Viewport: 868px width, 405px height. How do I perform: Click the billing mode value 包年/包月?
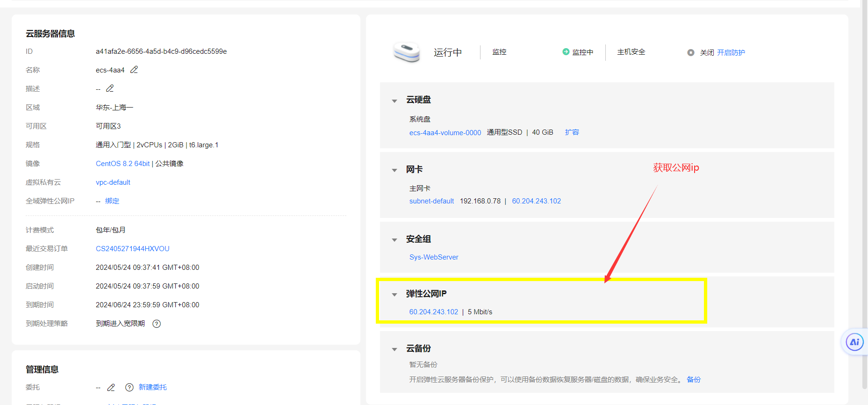click(x=111, y=230)
